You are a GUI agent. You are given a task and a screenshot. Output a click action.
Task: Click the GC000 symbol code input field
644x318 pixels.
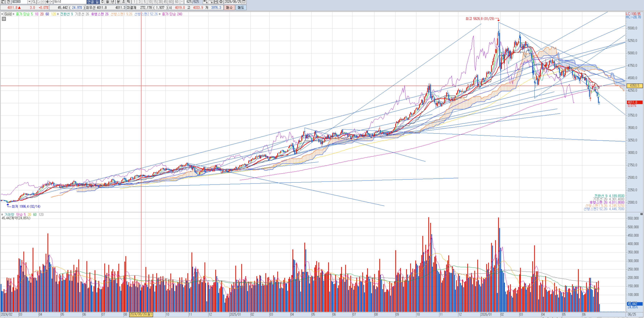click(x=19, y=2)
